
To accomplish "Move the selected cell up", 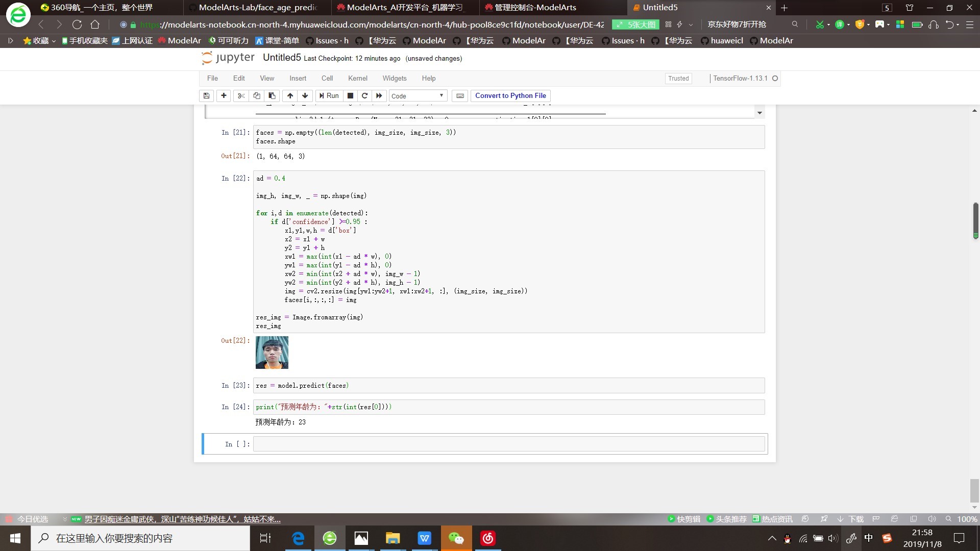I will click(290, 95).
